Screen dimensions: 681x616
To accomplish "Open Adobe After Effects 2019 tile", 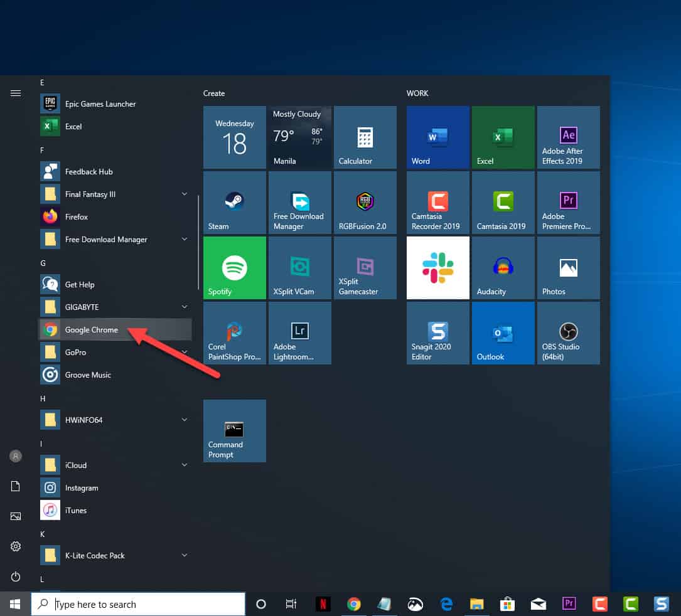I will pyautogui.click(x=569, y=137).
